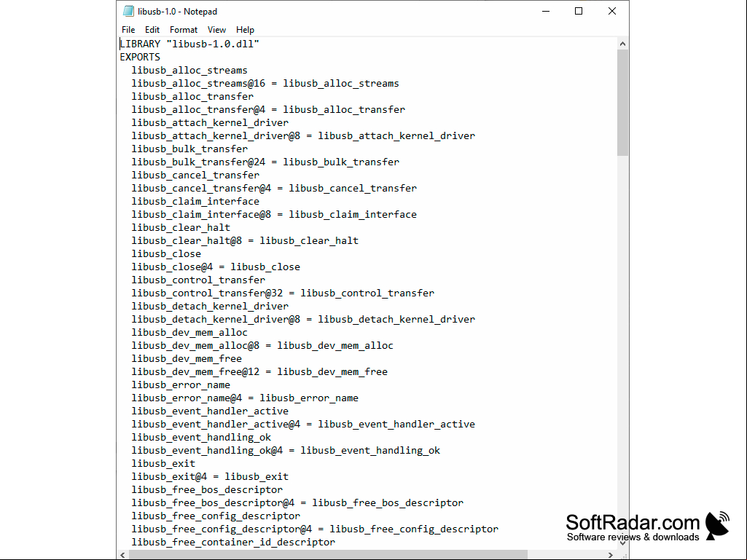Click the line "libusb_dev_mem_free"

[187, 358]
